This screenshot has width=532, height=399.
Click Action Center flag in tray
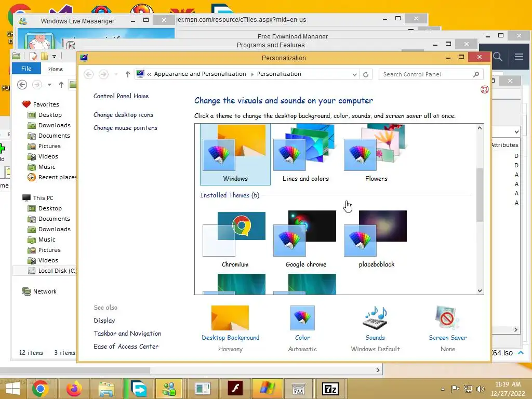(455, 389)
